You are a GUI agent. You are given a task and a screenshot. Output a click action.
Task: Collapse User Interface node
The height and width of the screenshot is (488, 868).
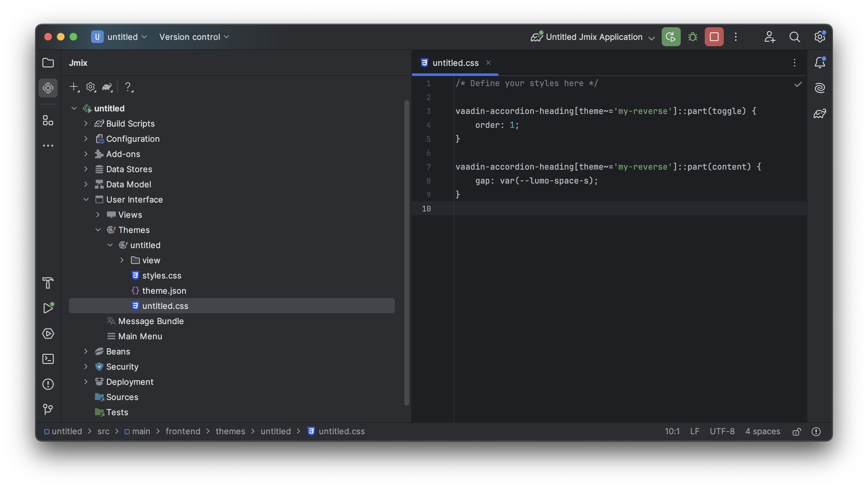pos(86,199)
